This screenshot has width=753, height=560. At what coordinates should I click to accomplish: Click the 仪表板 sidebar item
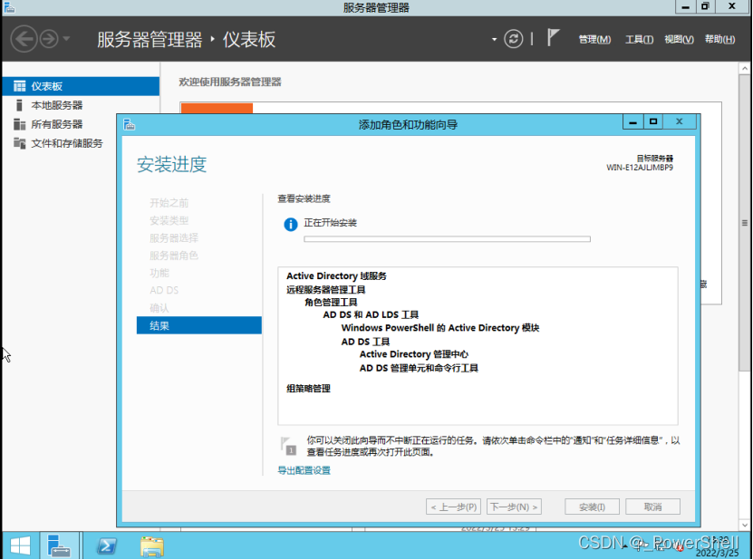(46, 86)
